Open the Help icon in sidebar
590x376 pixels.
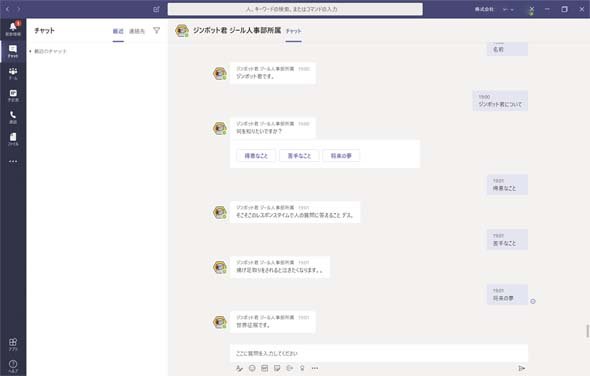13,366
